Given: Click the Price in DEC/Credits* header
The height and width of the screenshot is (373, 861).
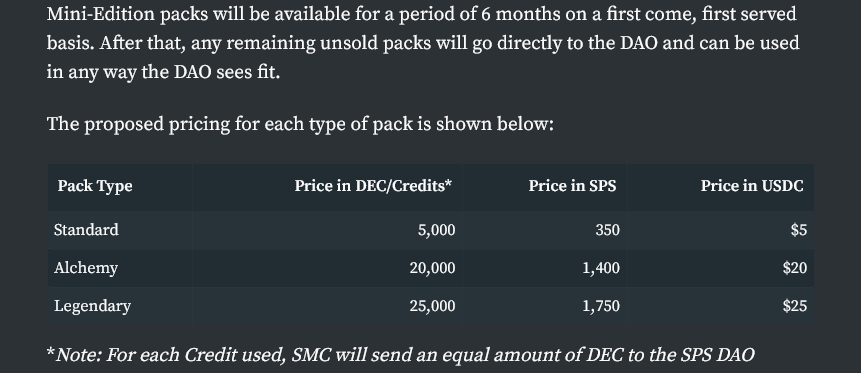Looking at the screenshot, I should (x=373, y=186).
